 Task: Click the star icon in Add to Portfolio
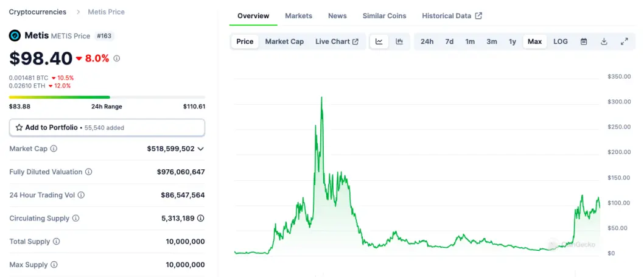point(19,127)
